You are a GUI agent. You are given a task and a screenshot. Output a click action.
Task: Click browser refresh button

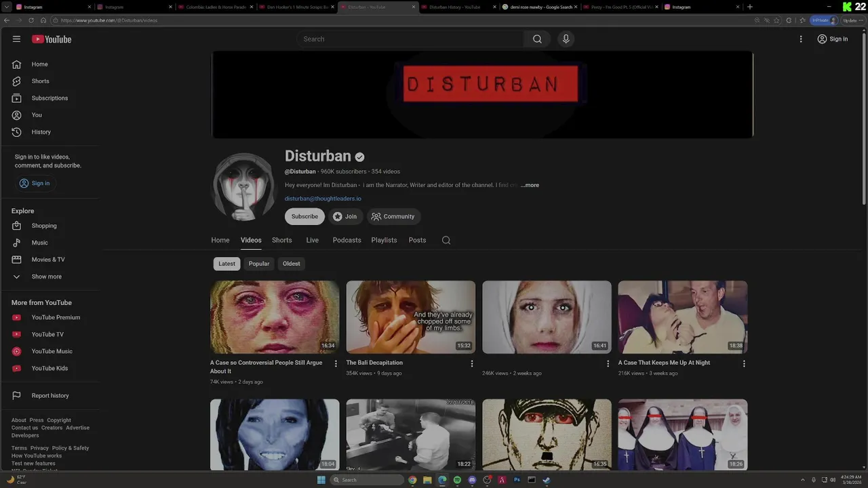[31, 20]
